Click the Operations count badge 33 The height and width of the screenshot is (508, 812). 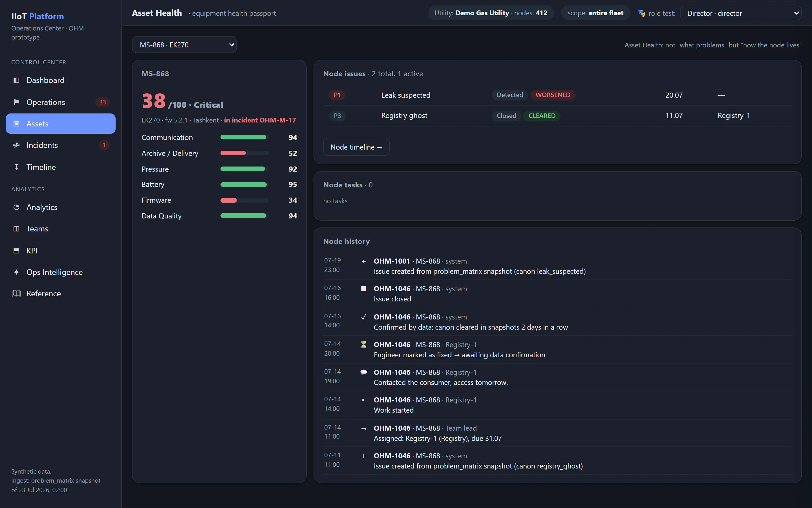102,102
